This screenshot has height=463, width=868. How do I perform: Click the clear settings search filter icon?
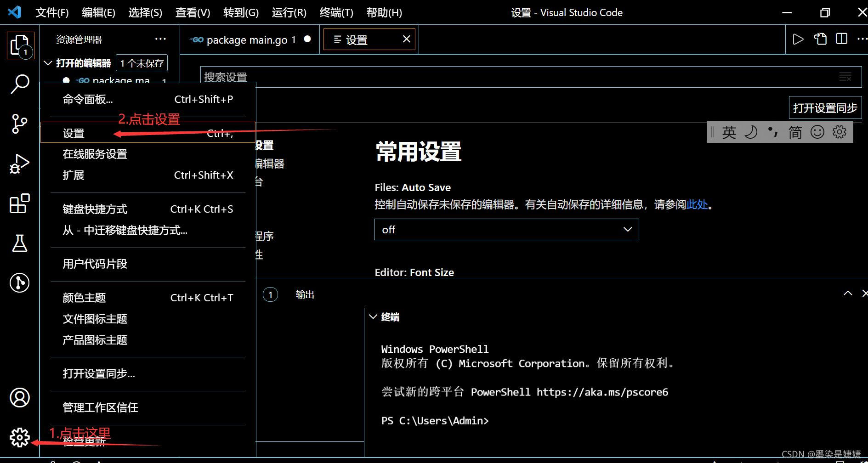click(845, 77)
